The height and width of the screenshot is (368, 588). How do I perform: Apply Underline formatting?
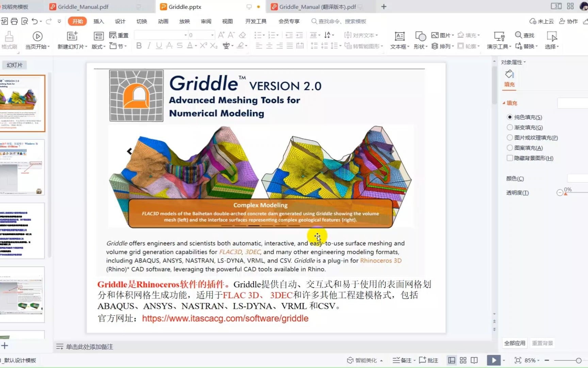[159, 46]
